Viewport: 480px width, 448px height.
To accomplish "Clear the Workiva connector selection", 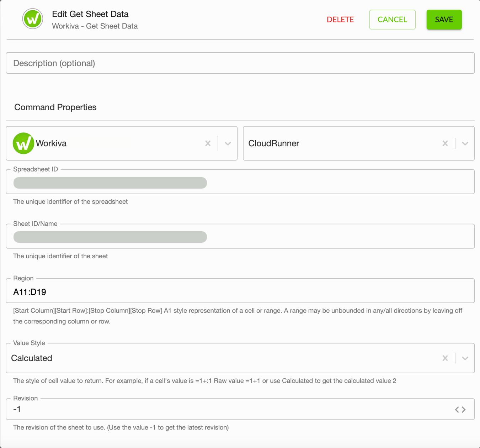I will [208, 143].
